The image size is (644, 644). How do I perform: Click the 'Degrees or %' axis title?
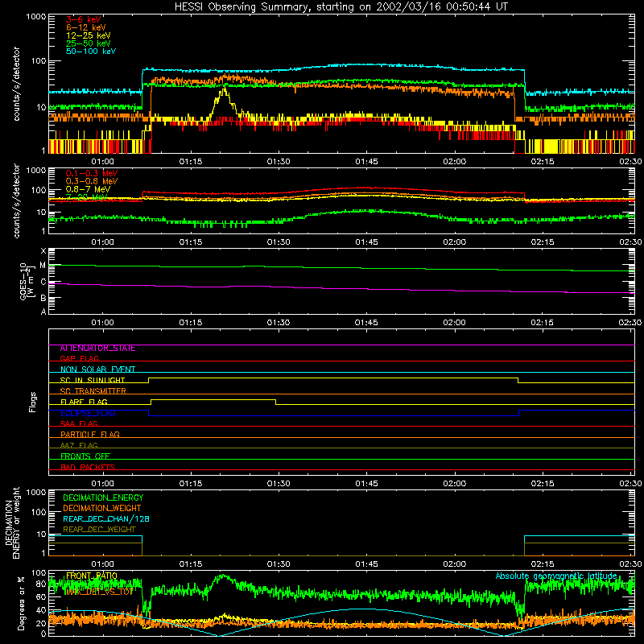(x=21, y=603)
